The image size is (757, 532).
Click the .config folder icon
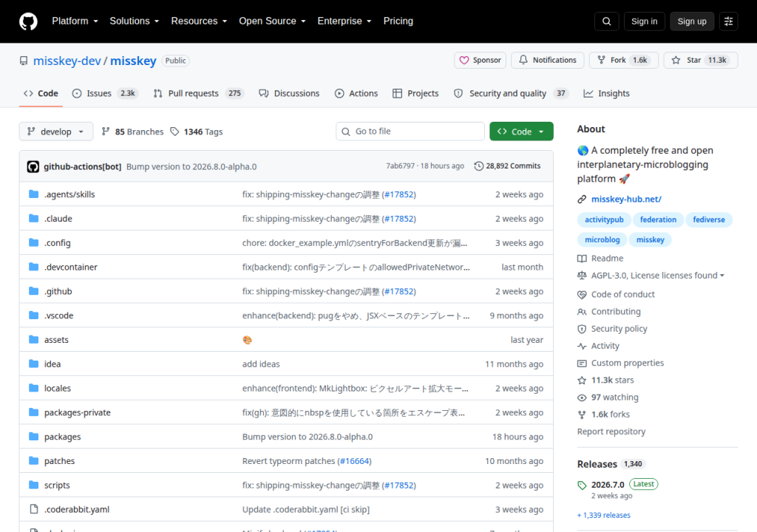(33, 242)
